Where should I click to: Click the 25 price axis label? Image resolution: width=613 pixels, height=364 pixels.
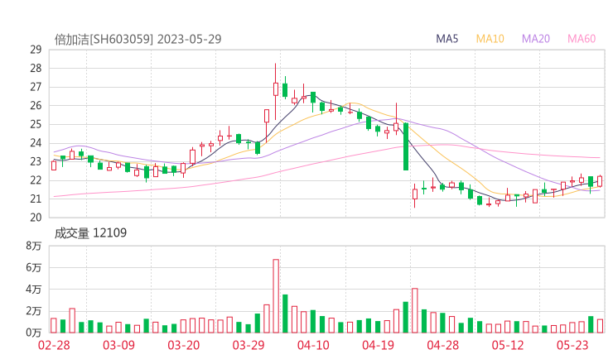click(36, 124)
